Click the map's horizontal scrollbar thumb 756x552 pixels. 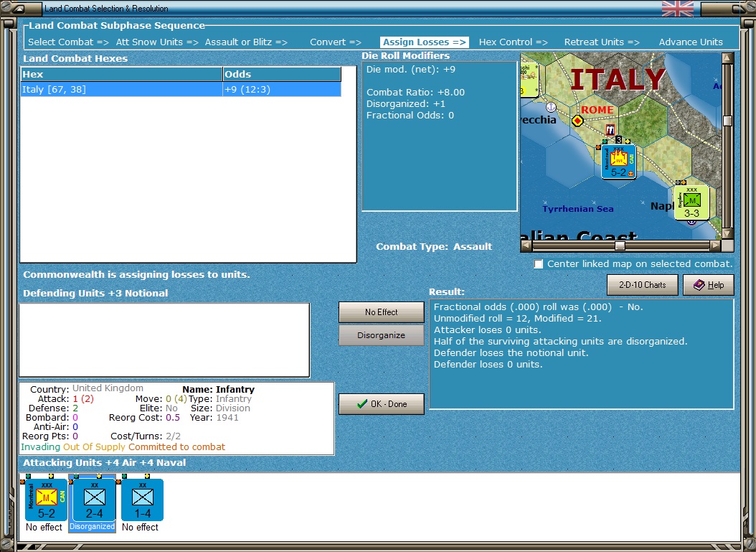point(620,246)
